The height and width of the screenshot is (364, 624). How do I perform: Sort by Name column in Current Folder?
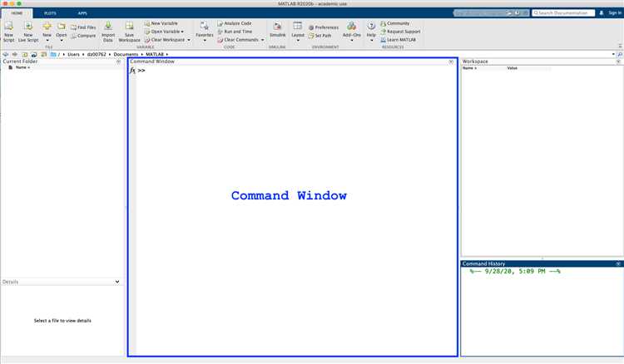(22, 67)
